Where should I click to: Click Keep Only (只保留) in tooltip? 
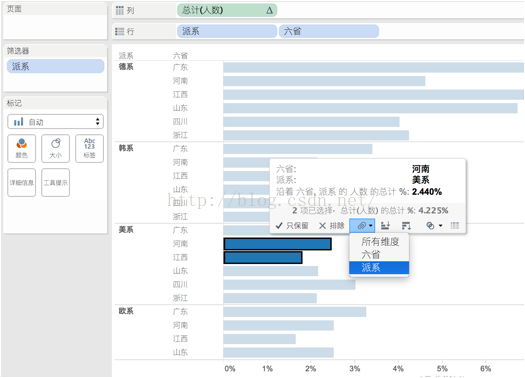point(292,226)
